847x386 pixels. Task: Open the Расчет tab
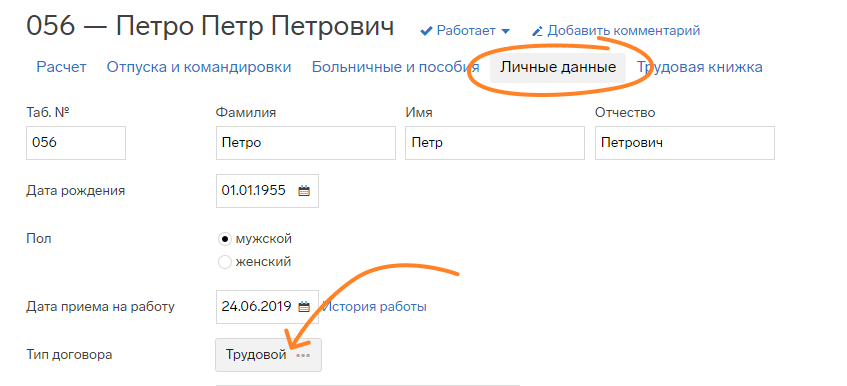[x=62, y=67]
